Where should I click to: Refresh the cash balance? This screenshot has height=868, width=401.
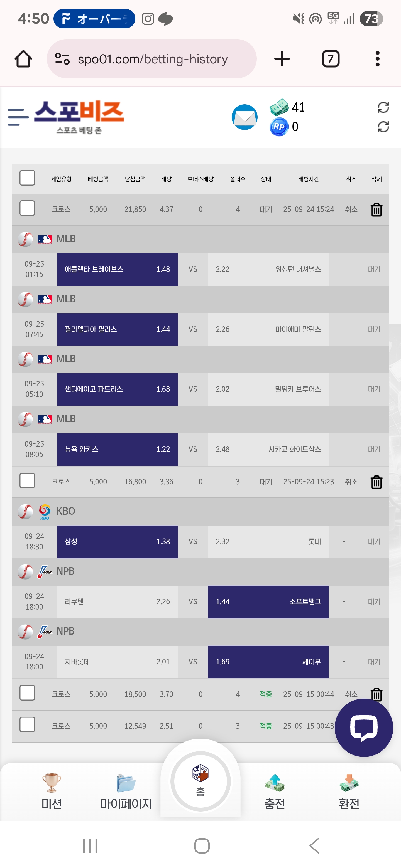click(383, 107)
